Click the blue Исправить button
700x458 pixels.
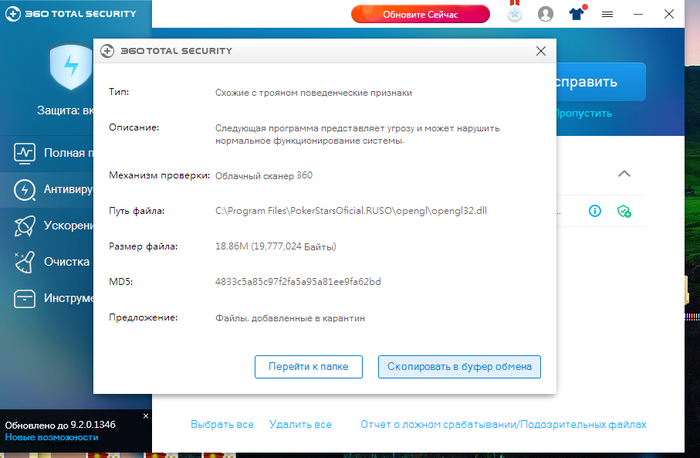[x=601, y=82]
